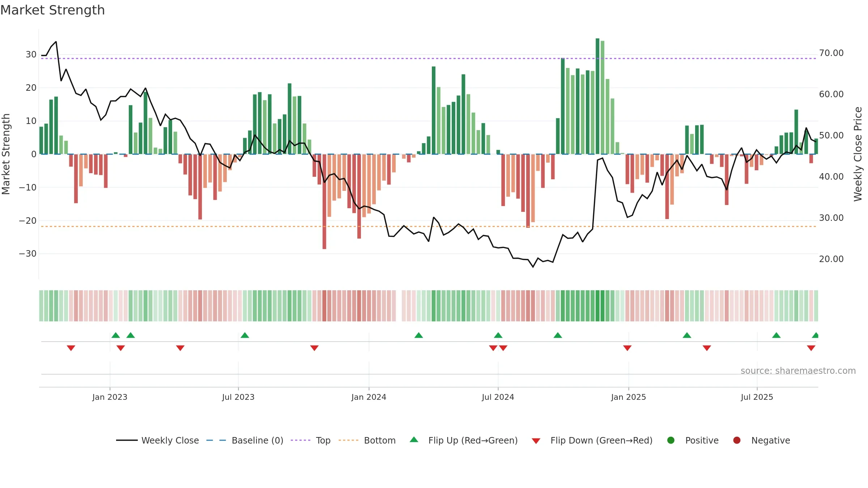Click the 20.00 tick on the price axis
This screenshot has height=488, width=868.
tap(831, 259)
